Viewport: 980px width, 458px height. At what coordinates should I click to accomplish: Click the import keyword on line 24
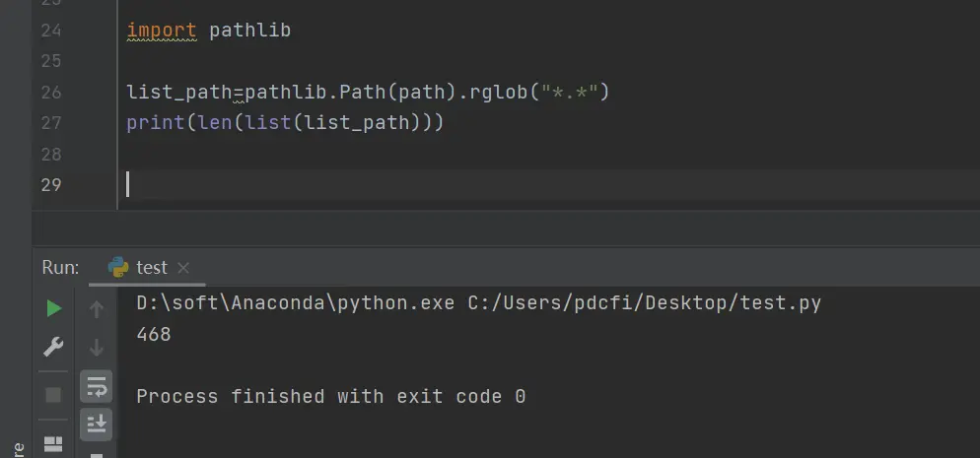(x=162, y=30)
